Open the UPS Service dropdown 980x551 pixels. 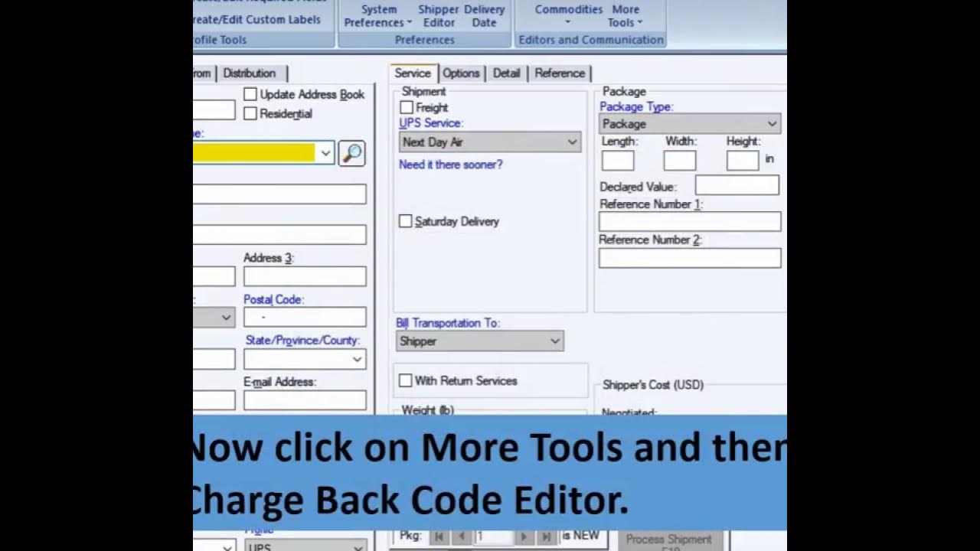pyautogui.click(x=490, y=142)
